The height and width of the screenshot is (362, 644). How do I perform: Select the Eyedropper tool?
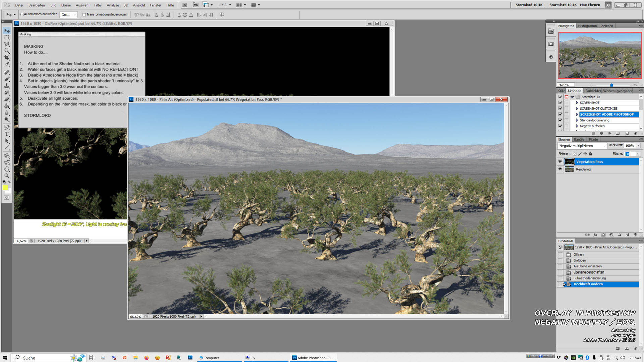[x=7, y=64]
